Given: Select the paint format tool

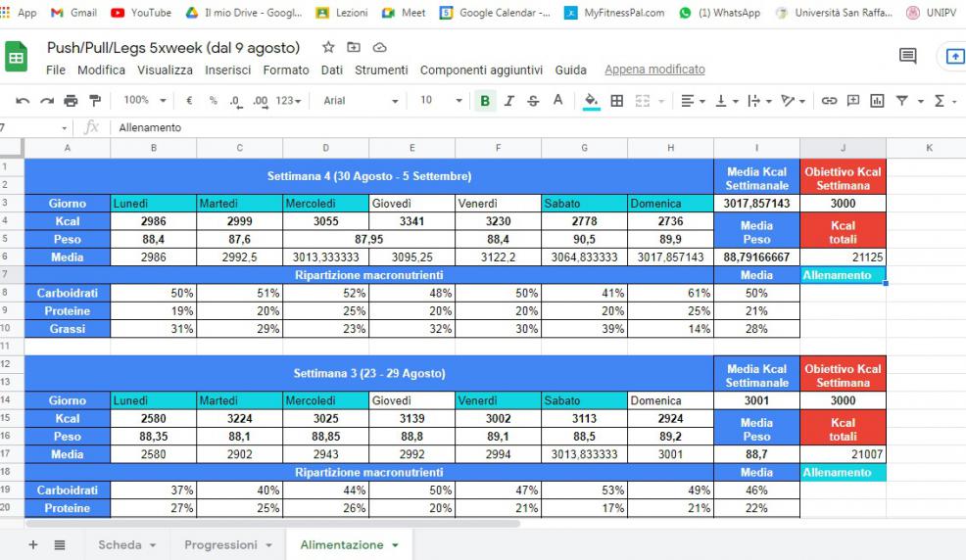Looking at the screenshot, I should 95,100.
